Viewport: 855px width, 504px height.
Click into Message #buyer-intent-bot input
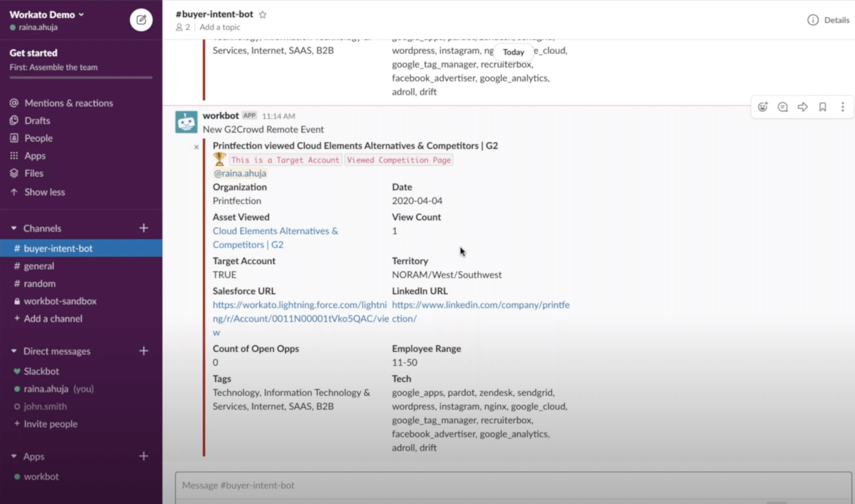point(513,485)
